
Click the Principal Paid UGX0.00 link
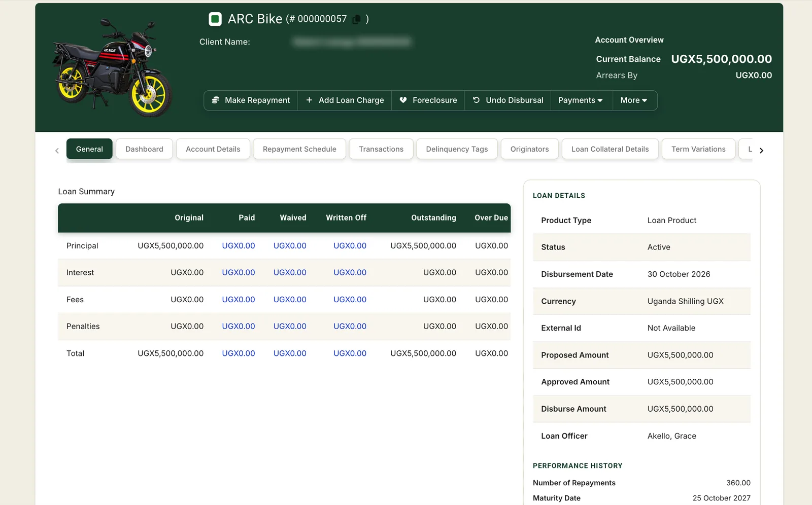point(239,246)
